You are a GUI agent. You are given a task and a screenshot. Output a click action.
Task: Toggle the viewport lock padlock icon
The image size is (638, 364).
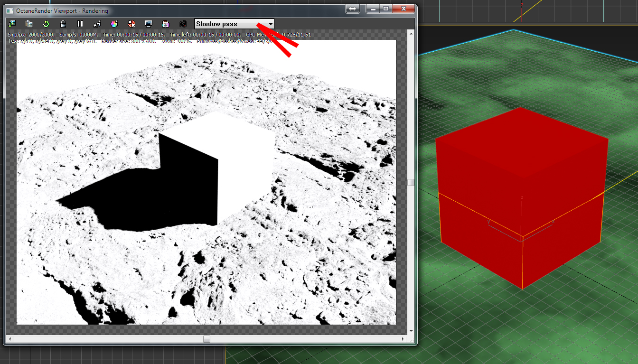click(63, 24)
